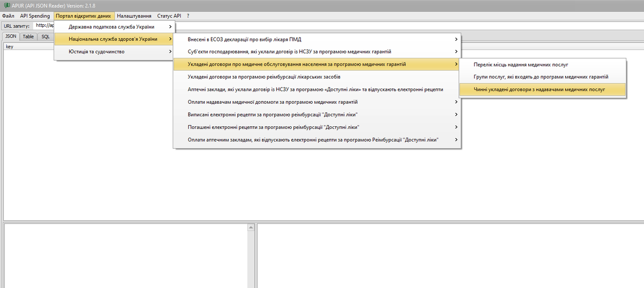Expand arrow of Оплати аптечним закладам item
The width and height of the screenshot is (644, 288).
click(x=456, y=140)
